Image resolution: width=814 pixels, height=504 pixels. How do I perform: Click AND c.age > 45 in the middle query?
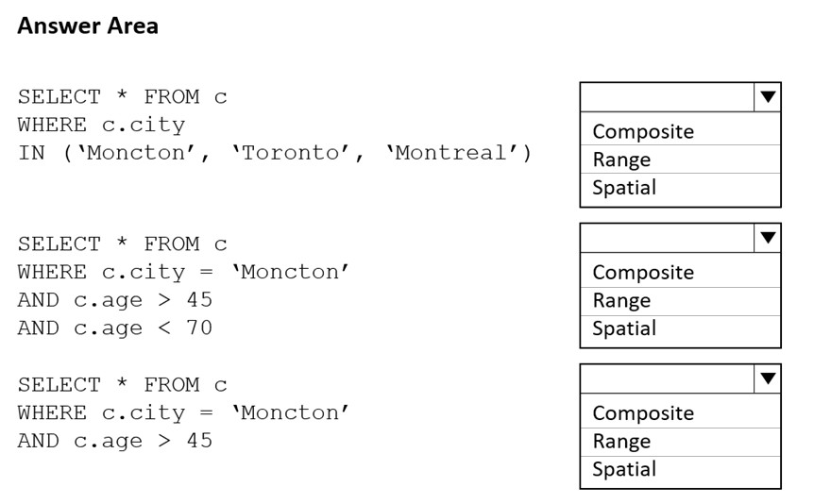click(114, 300)
